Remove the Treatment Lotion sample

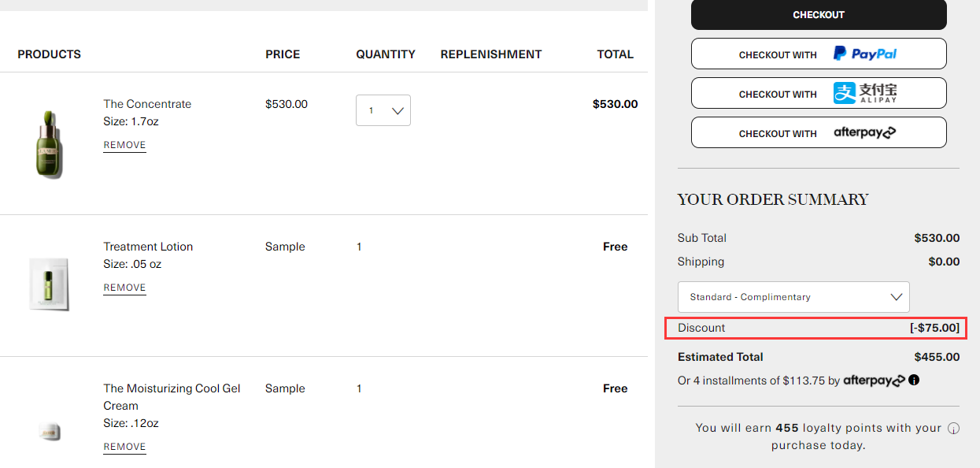[124, 288]
